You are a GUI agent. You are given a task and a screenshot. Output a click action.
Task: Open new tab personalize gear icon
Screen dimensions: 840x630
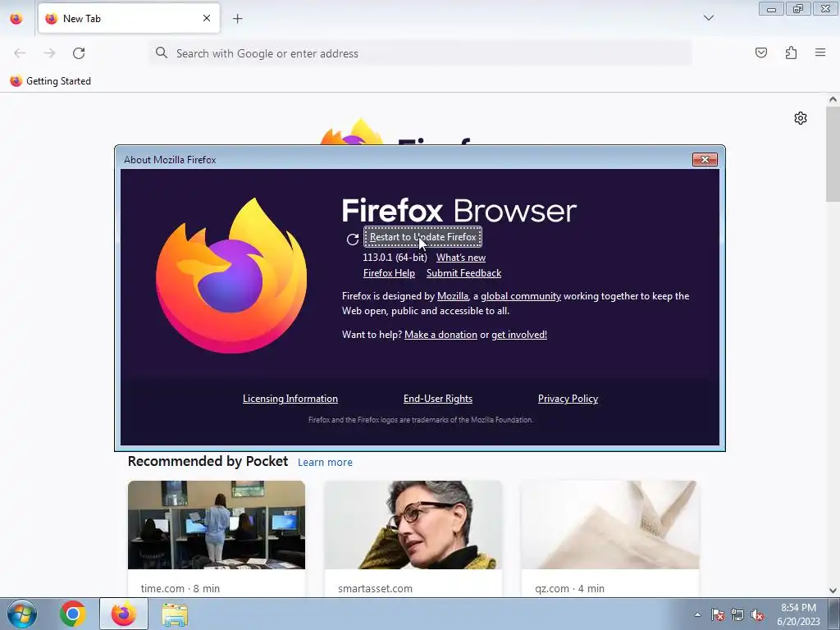tap(801, 118)
